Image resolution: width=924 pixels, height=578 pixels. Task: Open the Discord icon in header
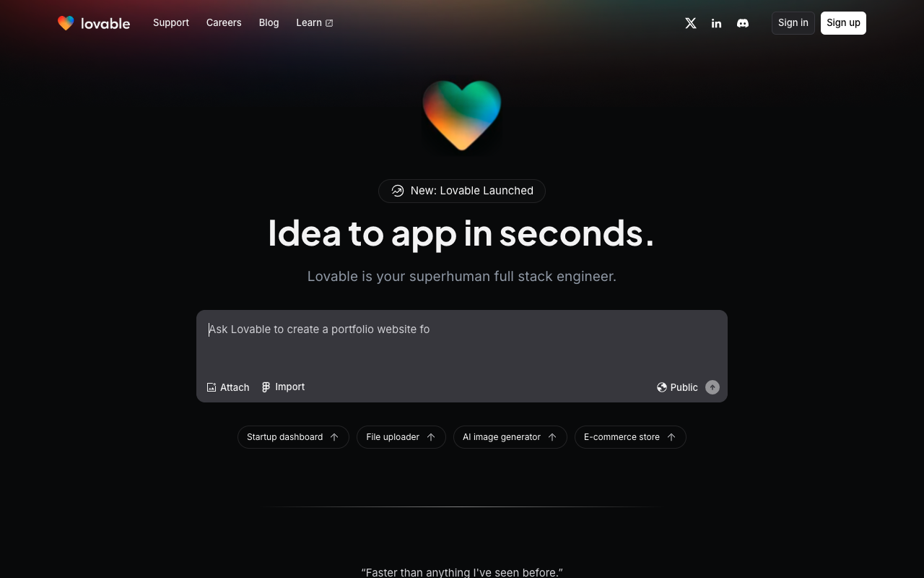743,23
